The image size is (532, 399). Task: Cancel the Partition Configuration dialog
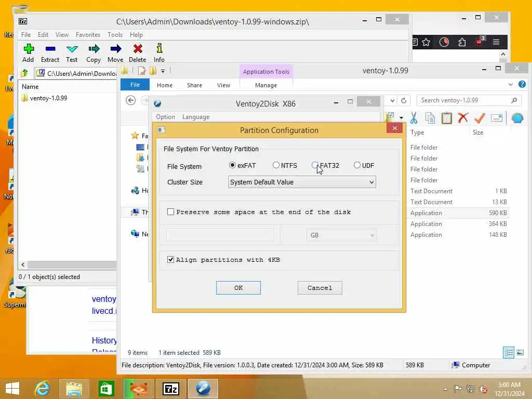[320, 288]
